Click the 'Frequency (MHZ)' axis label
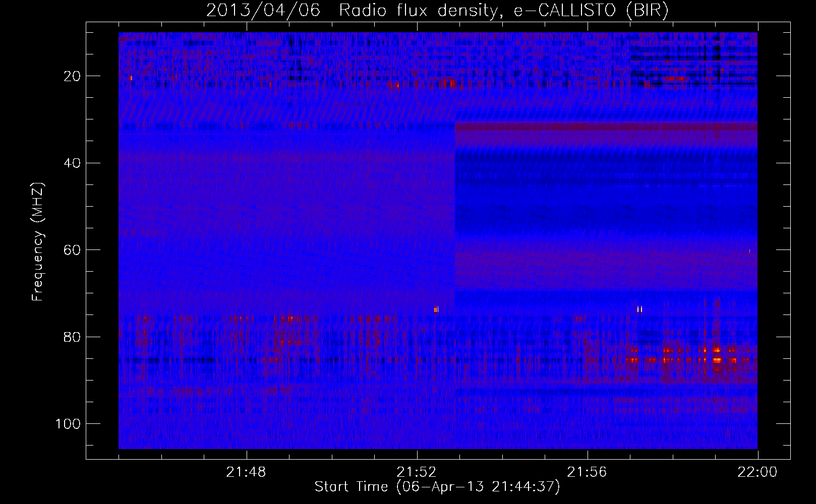Viewport: 816px width, 504px height. pos(38,242)
